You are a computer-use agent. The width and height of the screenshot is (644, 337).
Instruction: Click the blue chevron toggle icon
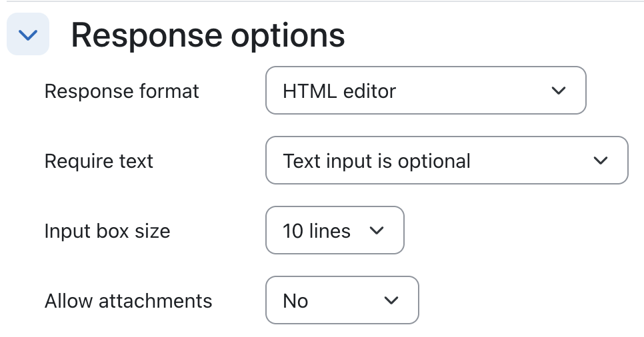click(x=28, y=35)
